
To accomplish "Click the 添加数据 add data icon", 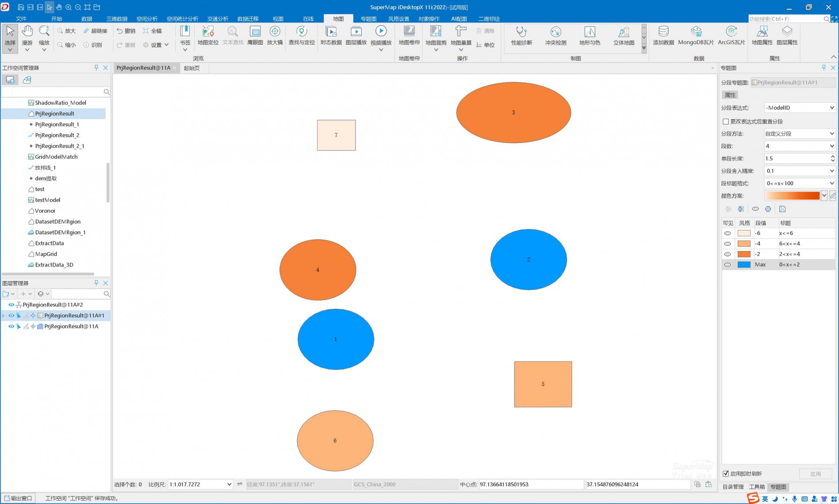I will click(663, 35).
